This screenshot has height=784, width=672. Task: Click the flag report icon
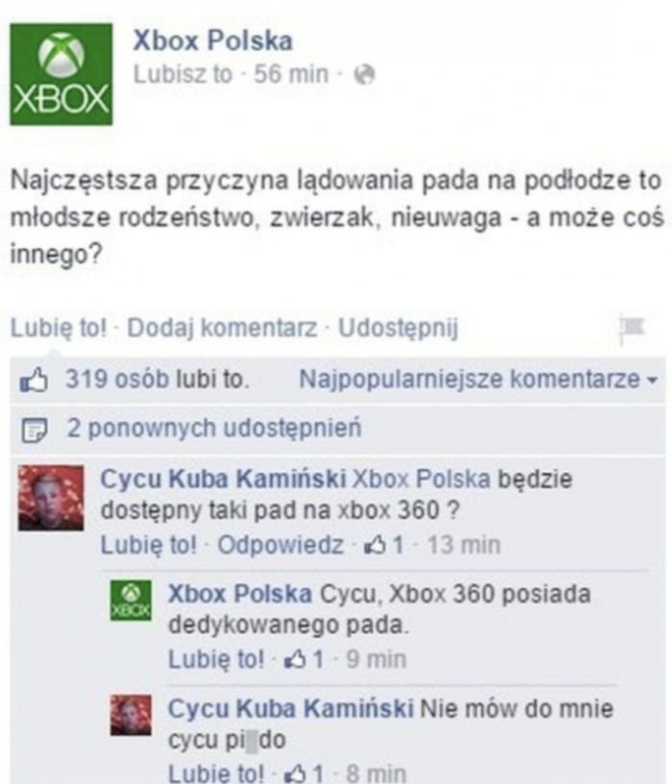tap(632, 329)
